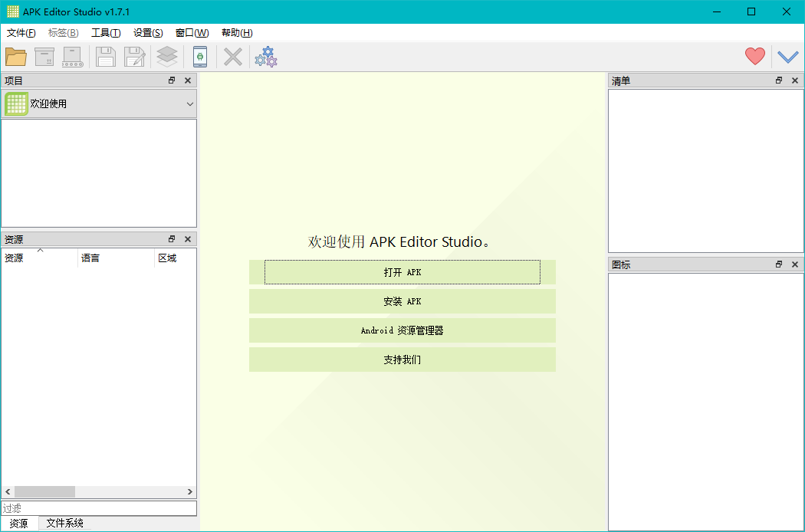Open an APK using the folder toolbar icon
The width and height of the screenshot is (805, 532).
pyautogui.click(x=16, y=57)
